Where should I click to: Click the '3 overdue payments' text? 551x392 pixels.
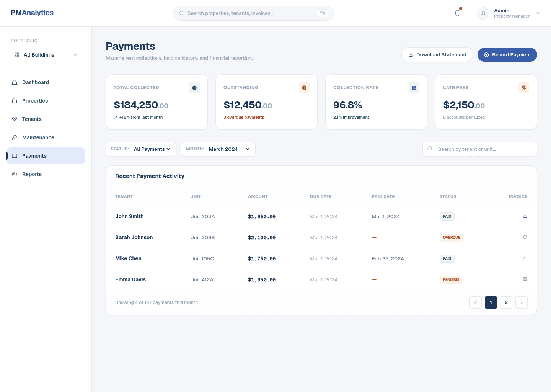(244, 117)
